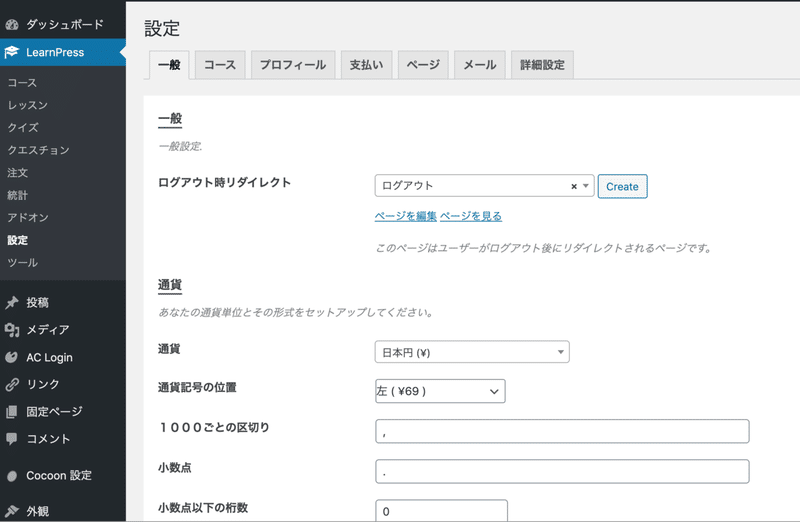Follow the ページを編集 link
The image size is (800, 522).
406,216
